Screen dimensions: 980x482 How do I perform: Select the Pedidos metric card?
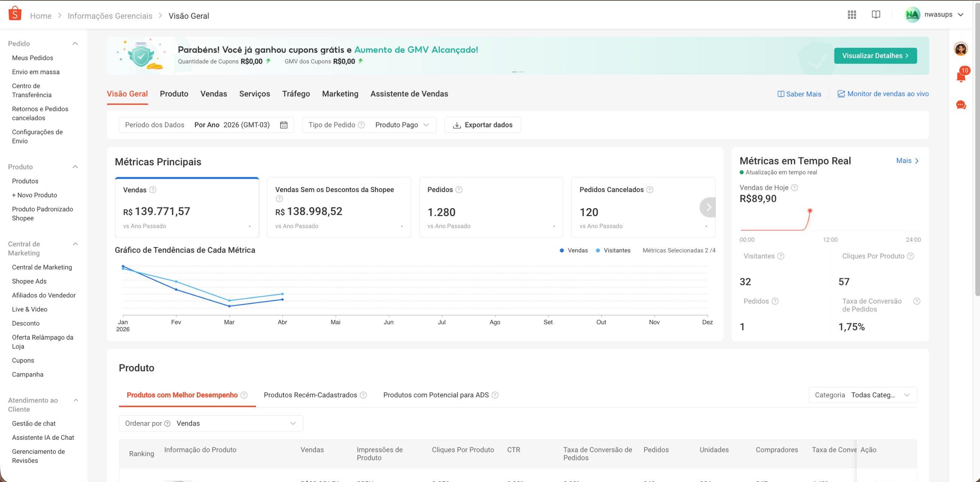coord(491,207)
